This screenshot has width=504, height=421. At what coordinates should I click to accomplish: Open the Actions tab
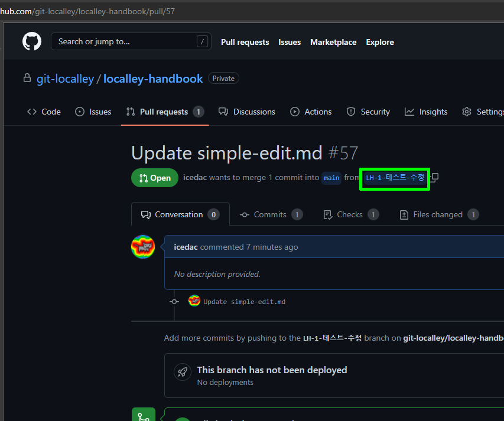[x=311, y=112]
